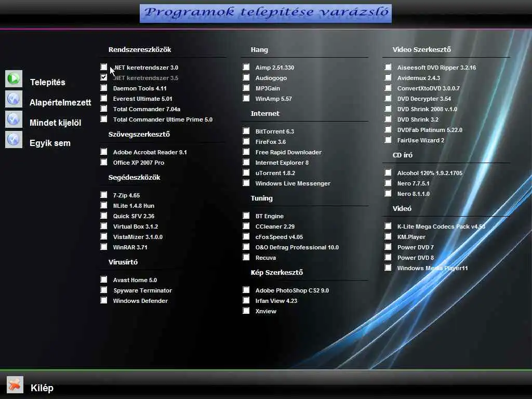Tick the Audiogogo checkbox
The width and height of the screenshot is (532, 399).
click(x=246, y=77)
